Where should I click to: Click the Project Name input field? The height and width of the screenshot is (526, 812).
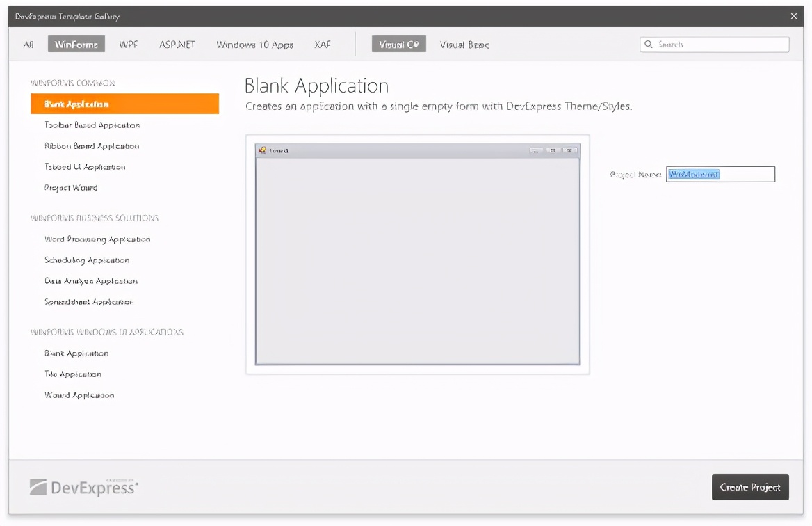click(720, 174)
